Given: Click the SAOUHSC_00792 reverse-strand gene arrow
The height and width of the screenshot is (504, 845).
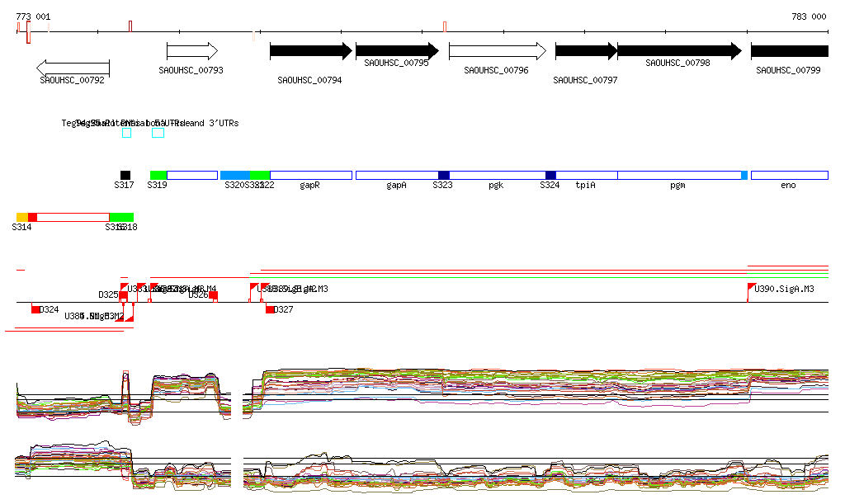Looking at the screenshot, I should pyautogui.click(x=73, y=68).
